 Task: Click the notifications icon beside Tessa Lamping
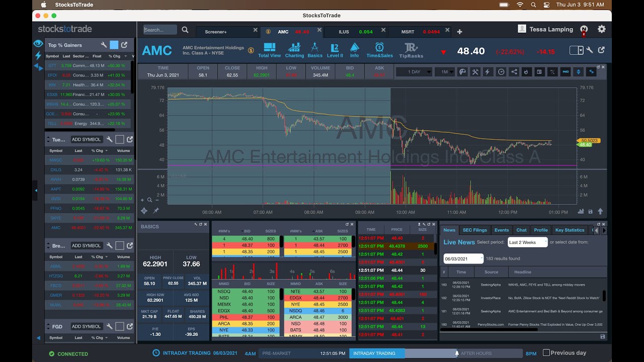584,29
